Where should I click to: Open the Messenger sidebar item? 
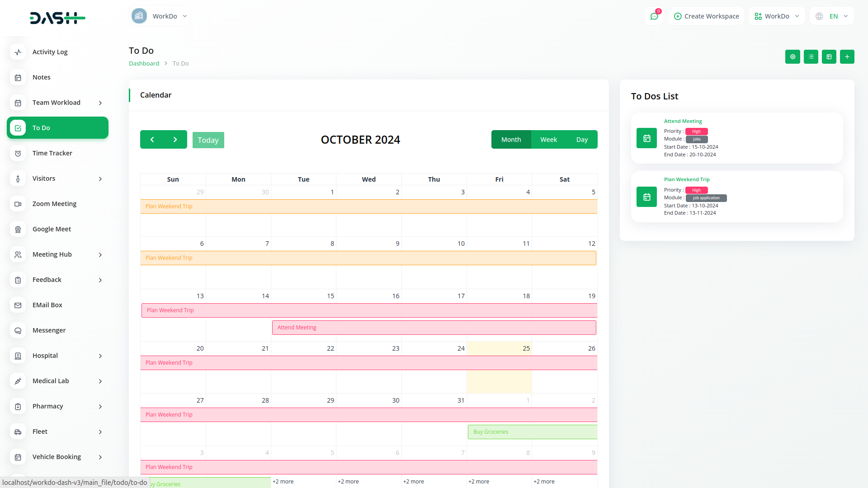(x=49, y=330)
